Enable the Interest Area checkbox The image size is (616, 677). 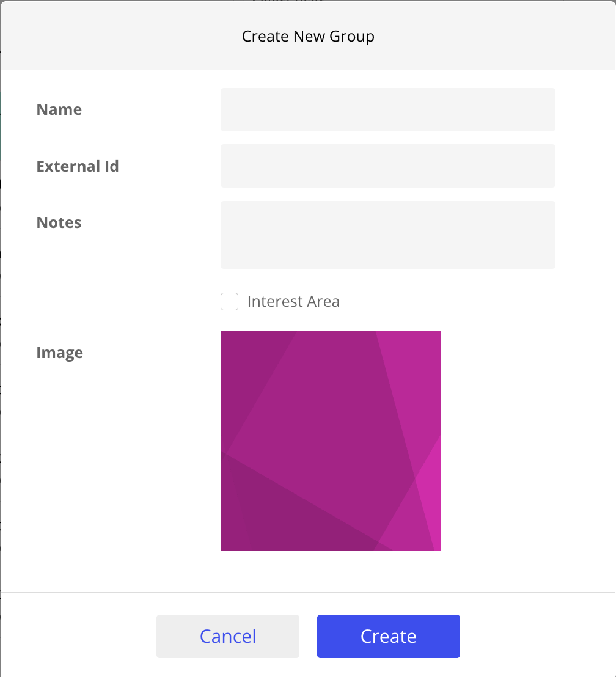point(229,302)
